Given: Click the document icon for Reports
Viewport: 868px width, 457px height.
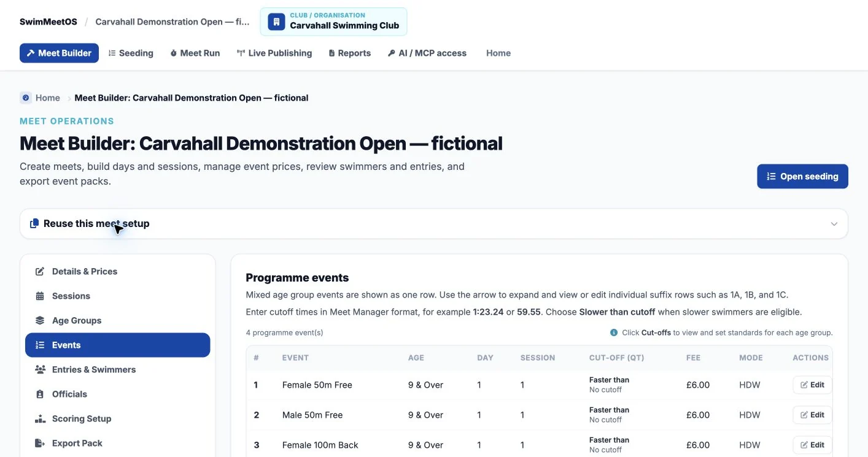Looking at the screenshot, I should pyautogui.click(x=332, y=53).
